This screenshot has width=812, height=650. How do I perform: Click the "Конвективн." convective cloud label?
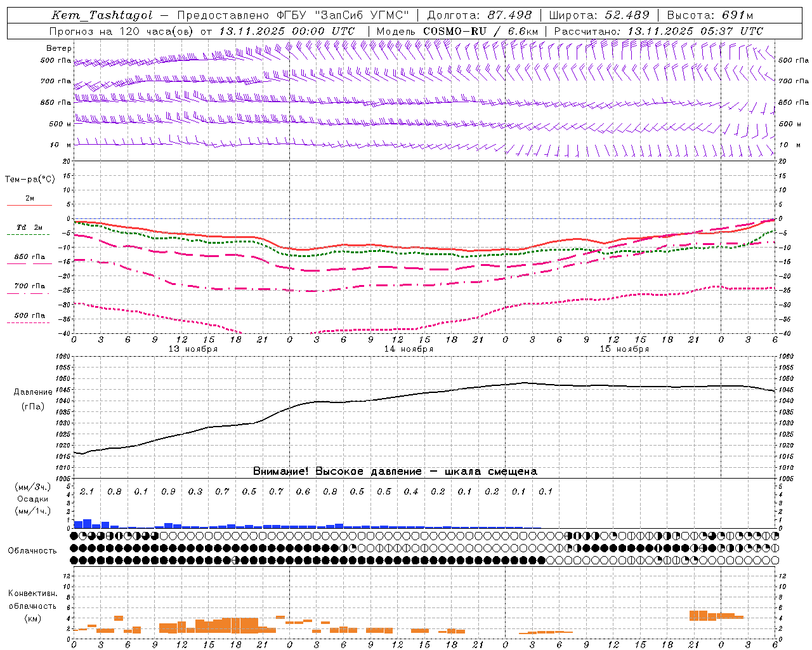(32, 594)
